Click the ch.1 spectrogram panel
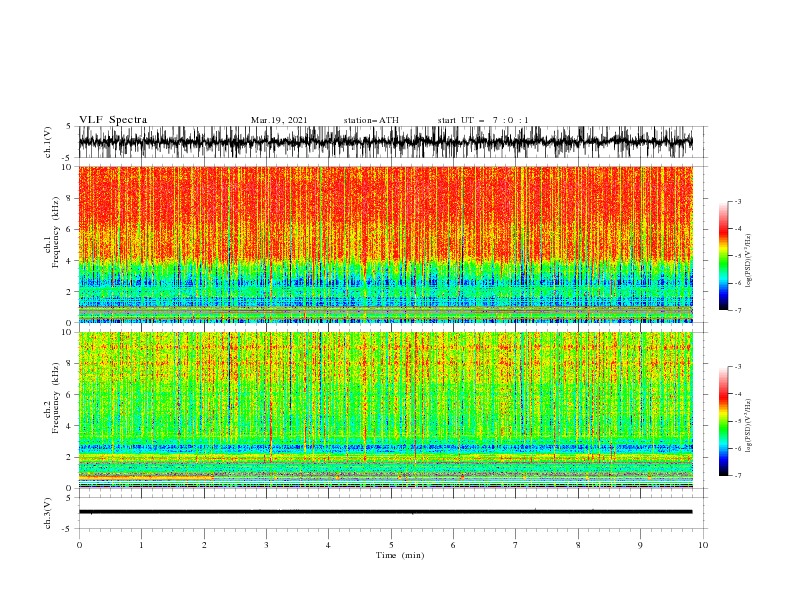The image size is (792, 612). (x=385, y=244)
